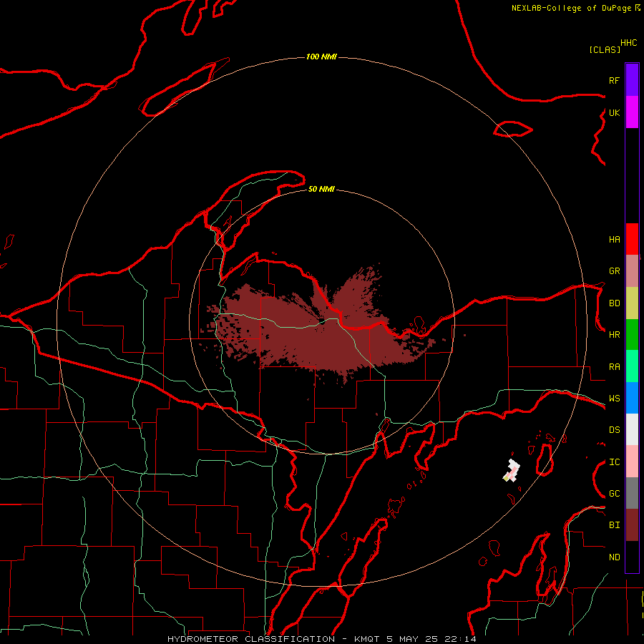The image size is (644, 644).
Task: Click the IC legend label
Action: 614,462
